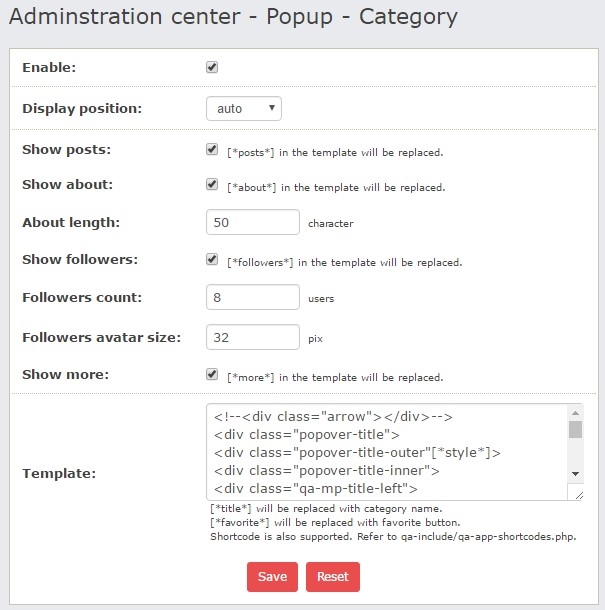Toggle the Show more checkbox

pyautogui.click(x=212, y=375)
